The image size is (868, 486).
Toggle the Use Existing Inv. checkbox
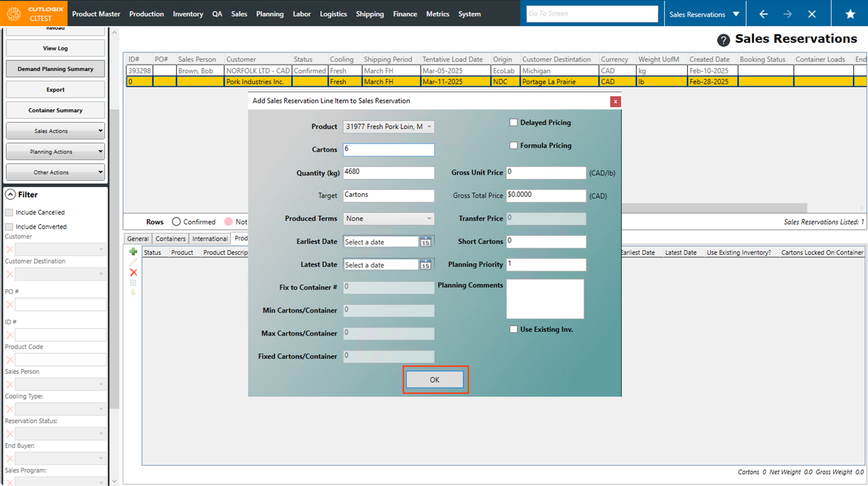[513, 330]
